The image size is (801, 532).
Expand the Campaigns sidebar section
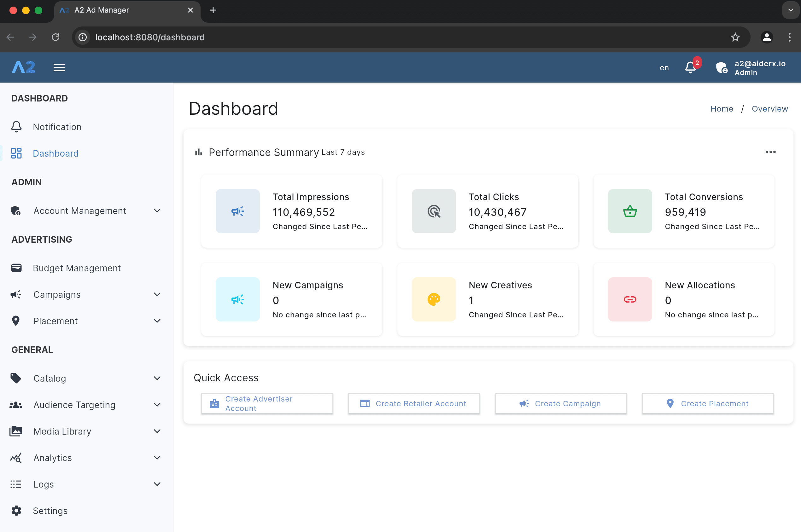coord(157,294)
